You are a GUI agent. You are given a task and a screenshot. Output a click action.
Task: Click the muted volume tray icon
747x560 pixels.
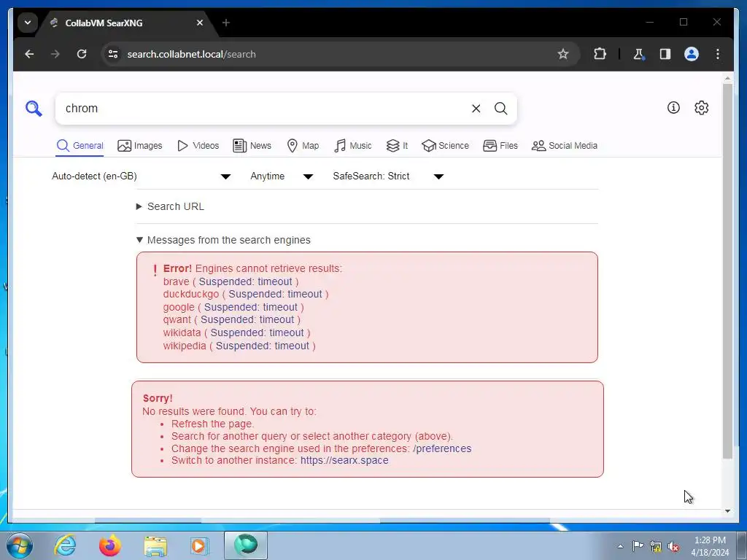673,546
